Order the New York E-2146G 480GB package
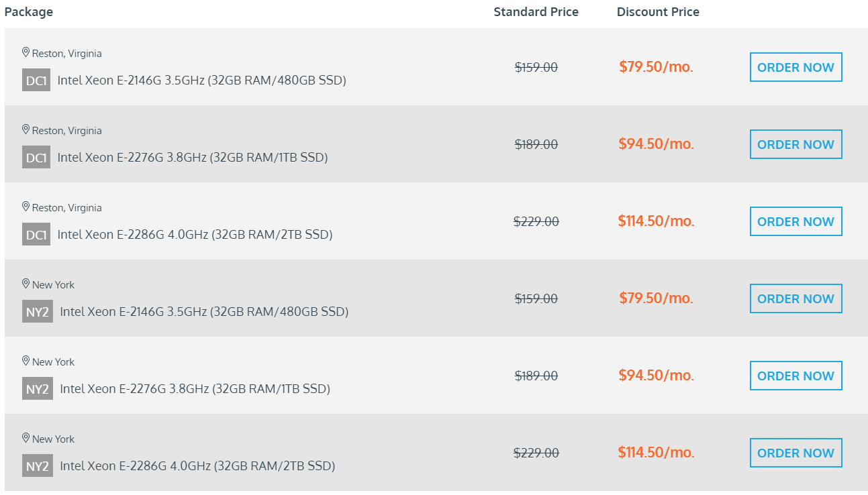The width and height of the screenshot is (868, 495). tap(795, 298)
